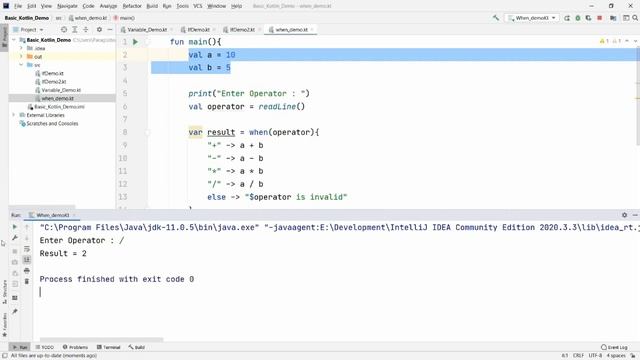
Task: Open the Project view type dropdown
Action: coord(29,29)
